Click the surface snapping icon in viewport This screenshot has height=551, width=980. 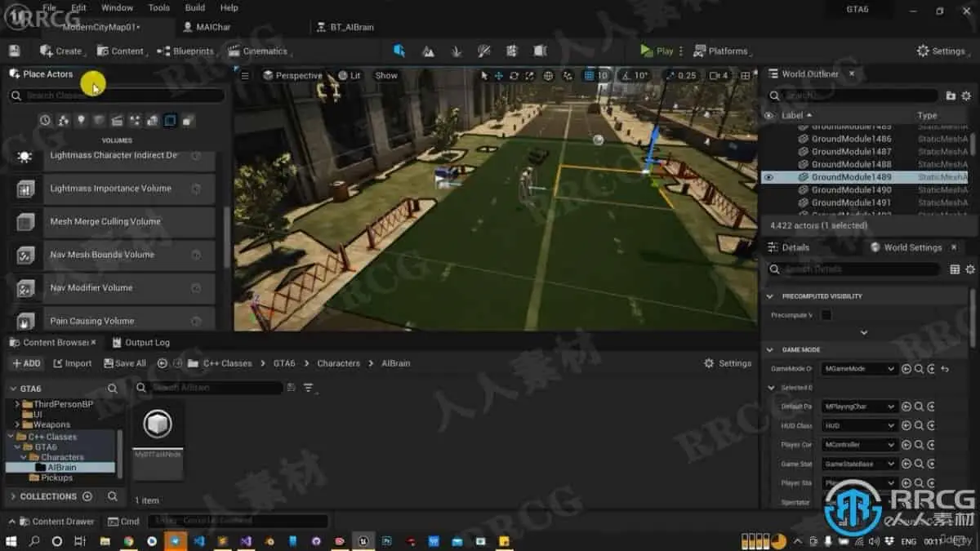pos(568,75)
